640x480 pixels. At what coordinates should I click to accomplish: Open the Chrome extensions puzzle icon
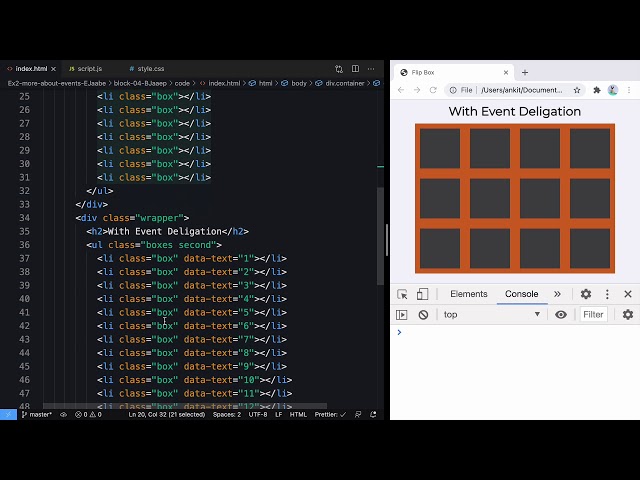[597, 90]
